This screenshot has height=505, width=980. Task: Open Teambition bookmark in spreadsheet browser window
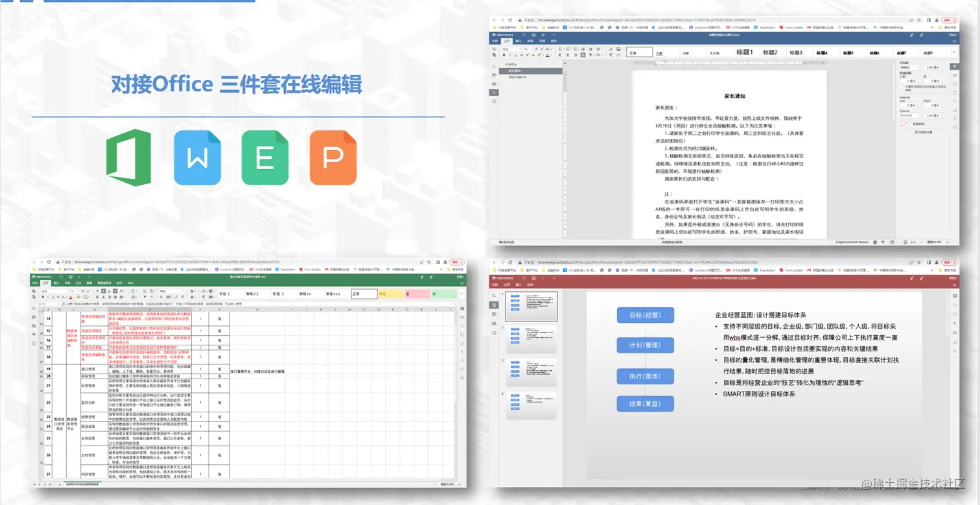(x=285, y=269)
